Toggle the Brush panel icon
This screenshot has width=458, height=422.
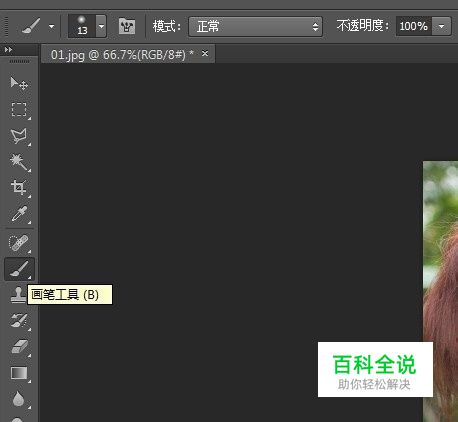point(127,26)
